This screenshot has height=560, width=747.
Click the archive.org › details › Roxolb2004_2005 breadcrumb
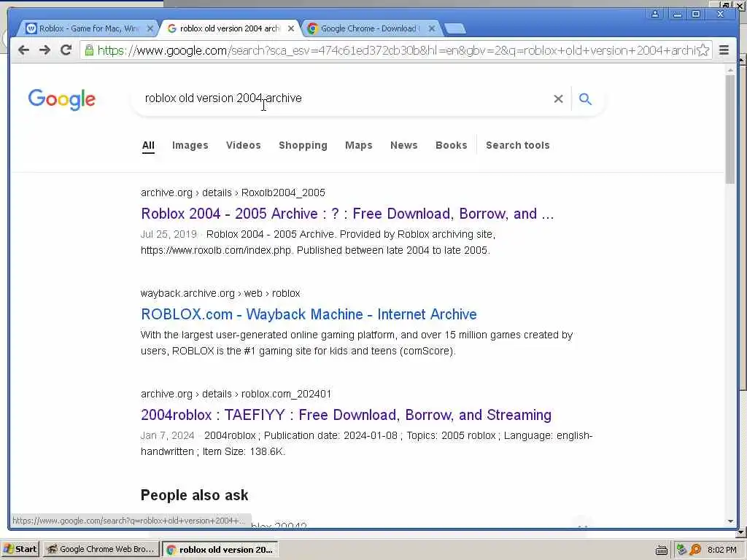click(233, 192)
